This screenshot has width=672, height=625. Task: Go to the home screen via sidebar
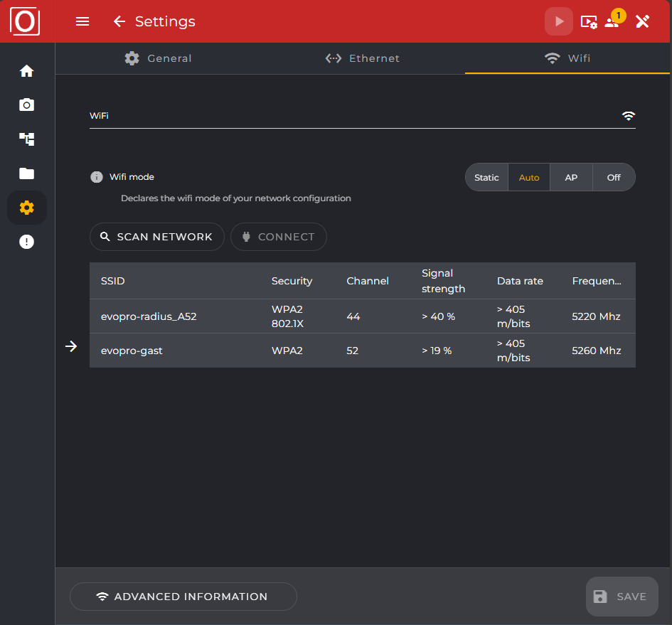(26, 70)
